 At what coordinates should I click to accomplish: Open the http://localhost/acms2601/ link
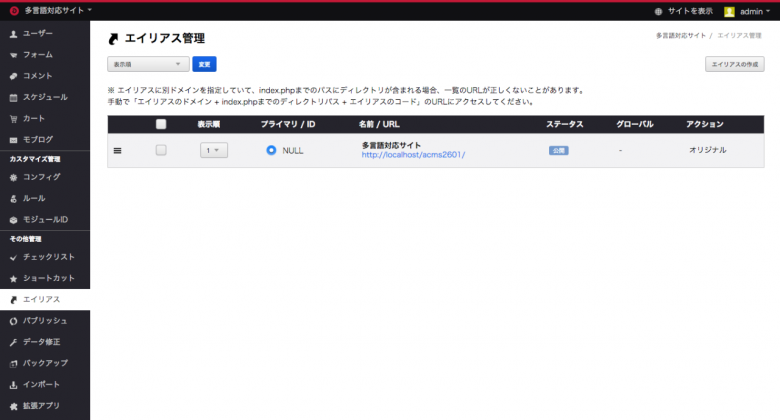[x=413, y=155]
